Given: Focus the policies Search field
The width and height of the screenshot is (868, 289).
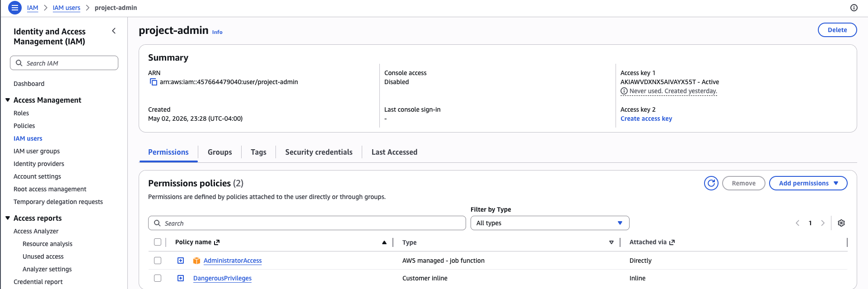Looking at the screenshot, I should coord(307,223).
